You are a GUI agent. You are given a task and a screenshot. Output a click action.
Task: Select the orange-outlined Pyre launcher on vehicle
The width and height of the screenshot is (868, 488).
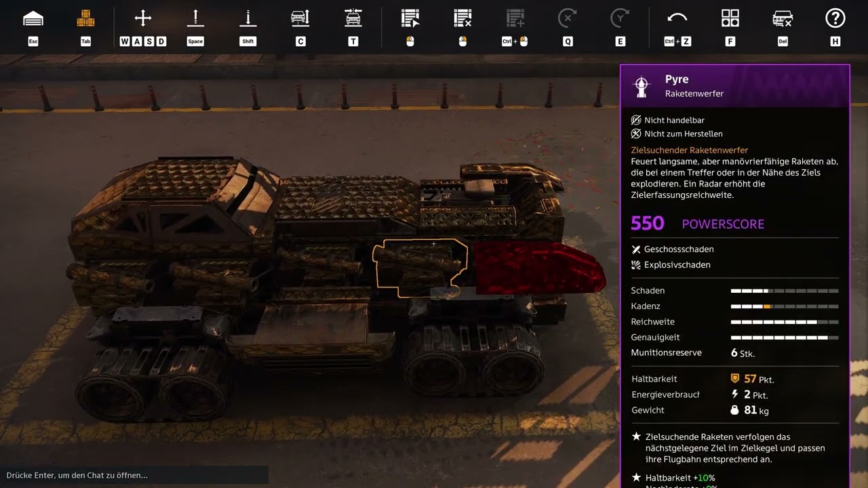point(420,268)
